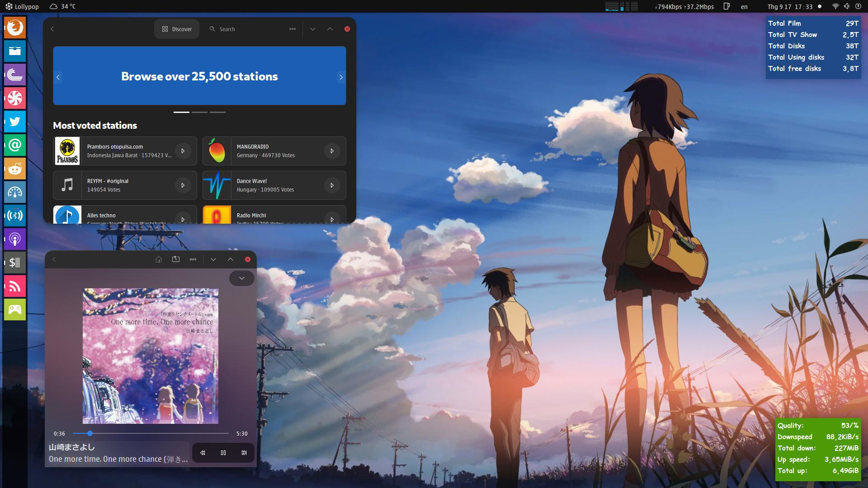This screenshot has width=868, height=488.
Task: Play the MANGORADIO station
Action: click(332, 151)
